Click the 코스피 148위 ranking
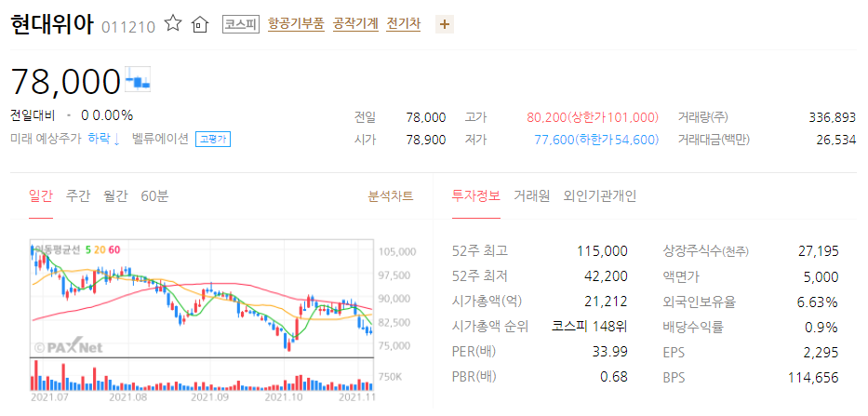Viewport: 868px width, 416px height. [x=590, y=327]
